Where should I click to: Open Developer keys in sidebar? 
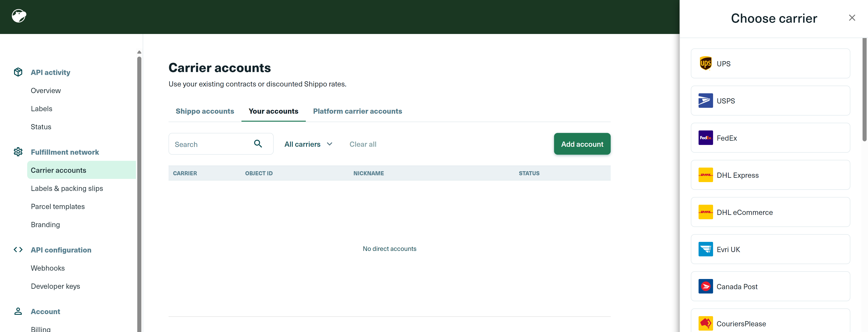[x=55, y=286]
